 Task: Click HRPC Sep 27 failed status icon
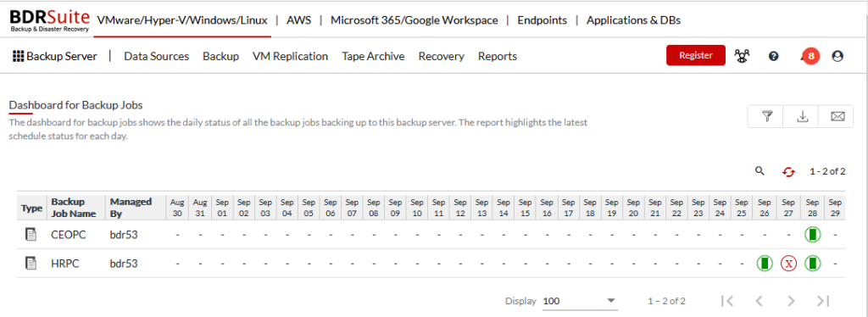pyautogui.click(x=789, y=264)
